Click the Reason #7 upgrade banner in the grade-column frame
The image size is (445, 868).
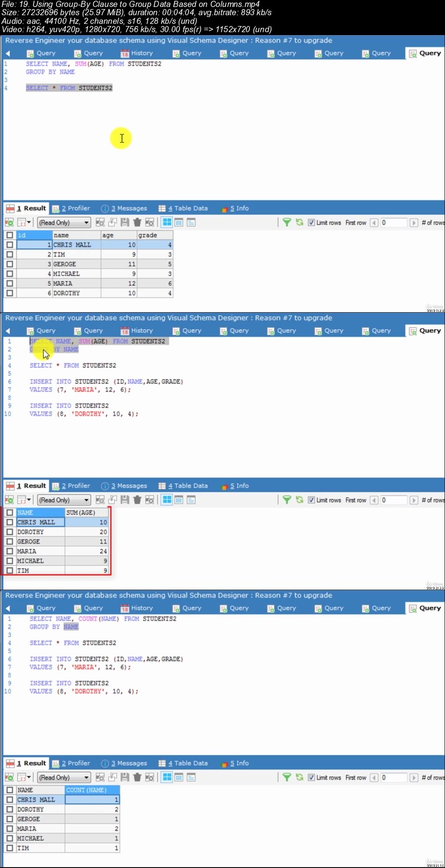pyautogui.click(x=169, y=40)
